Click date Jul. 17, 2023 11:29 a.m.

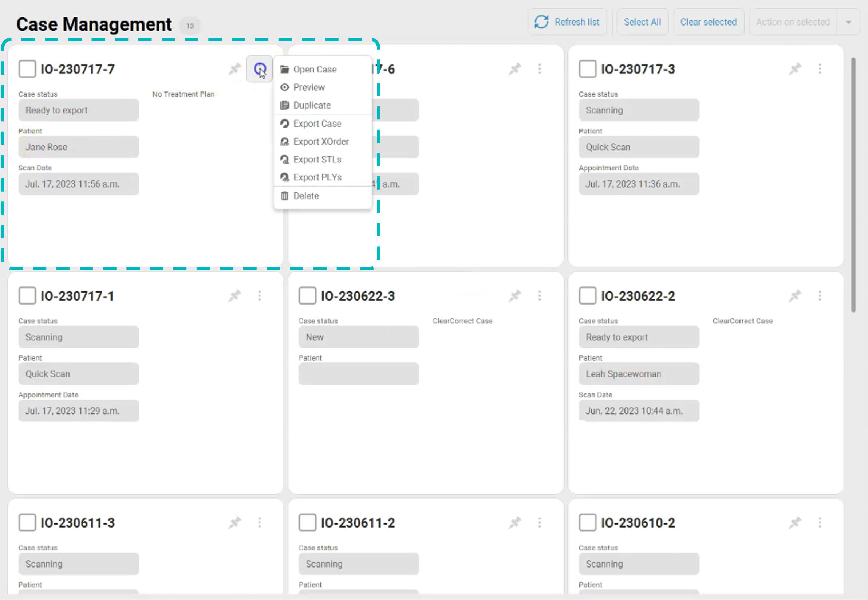(79, 411)
